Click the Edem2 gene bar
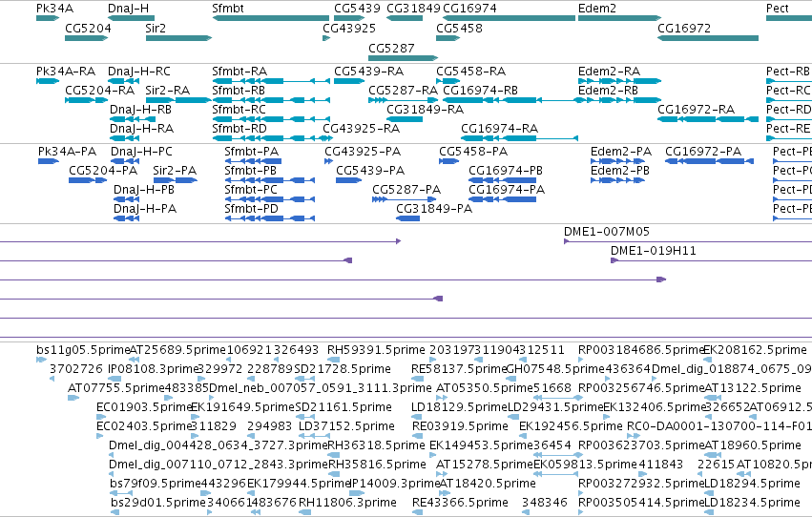 coord(619,18)
